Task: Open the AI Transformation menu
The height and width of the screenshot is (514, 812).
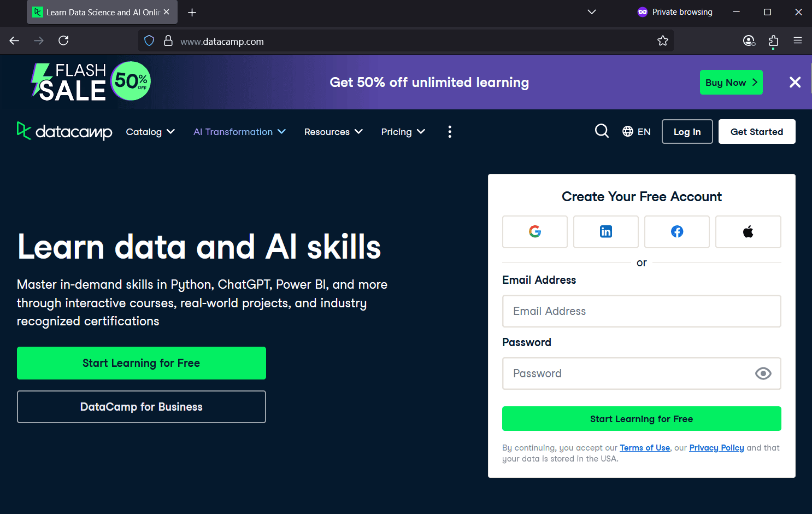Action: (239, 131)
